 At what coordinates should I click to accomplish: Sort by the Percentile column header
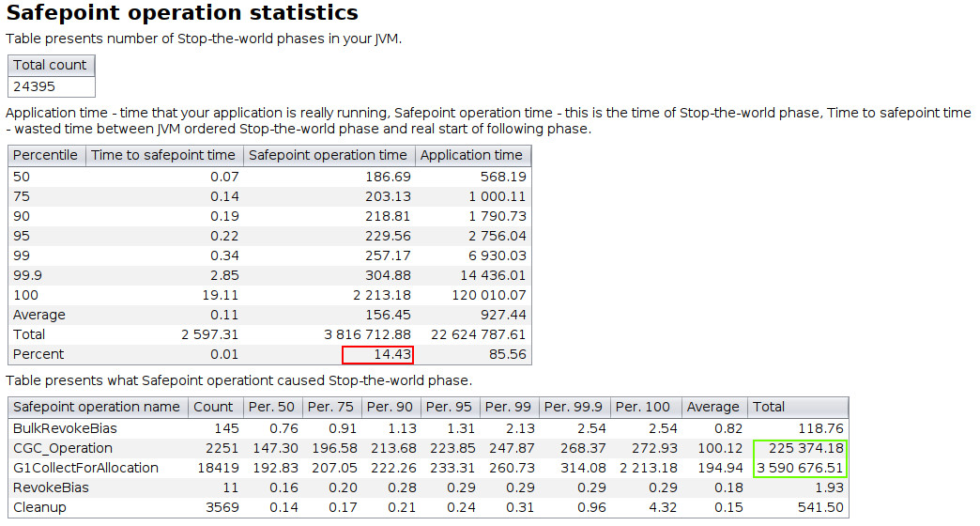click(46, 155)
